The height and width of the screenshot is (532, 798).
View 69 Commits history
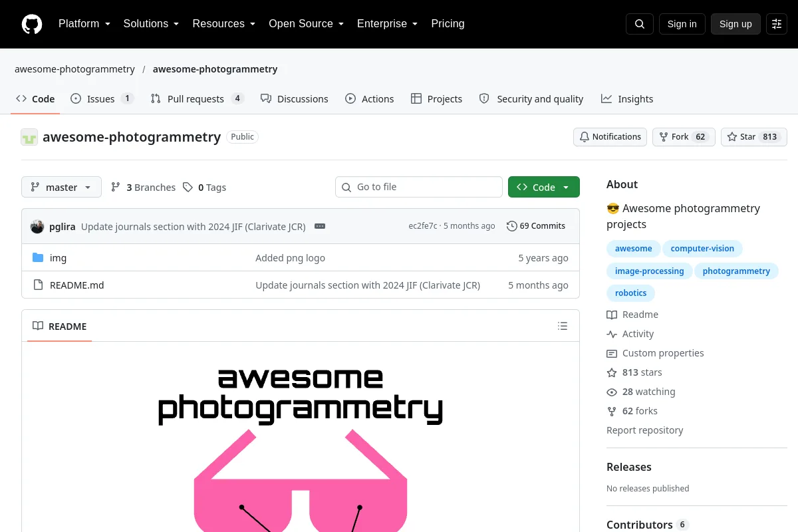tap(536, 226)
